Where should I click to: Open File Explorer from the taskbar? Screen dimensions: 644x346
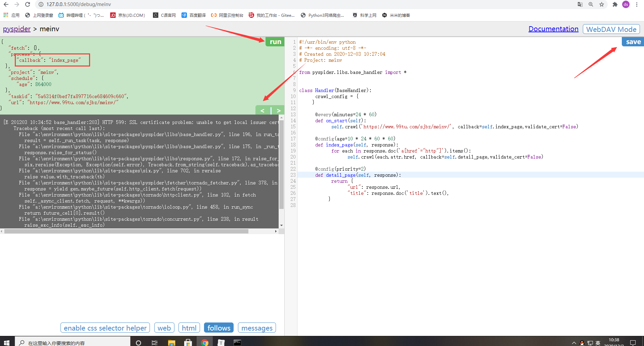pos(171,343)
